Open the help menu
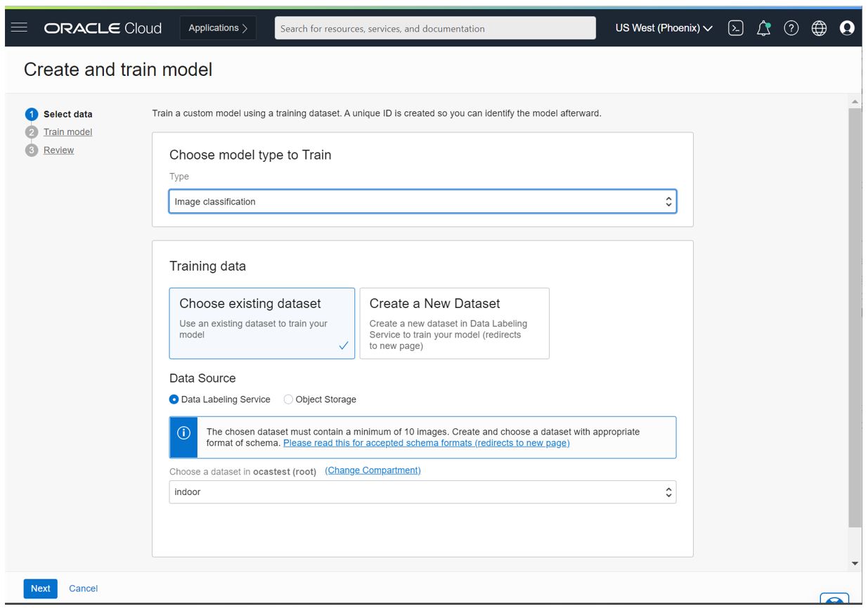 click(x=793, y=29)
